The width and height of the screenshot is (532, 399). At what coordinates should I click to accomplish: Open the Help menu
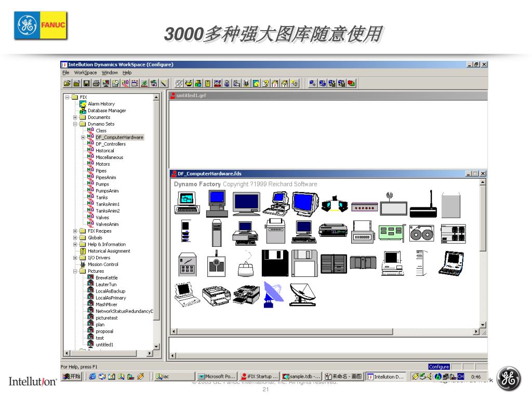coord(127,73)
